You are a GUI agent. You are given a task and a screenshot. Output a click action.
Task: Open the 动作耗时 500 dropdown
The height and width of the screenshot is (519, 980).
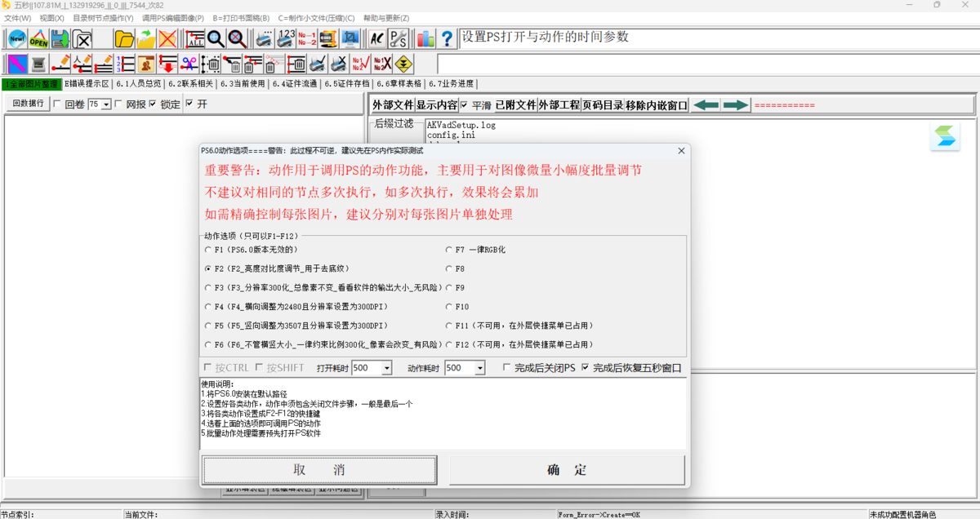[482, 367]
